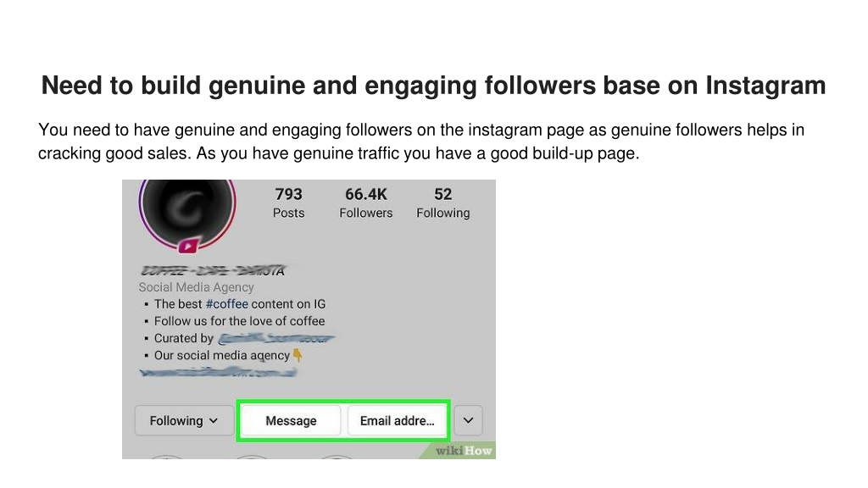Open the #coffee hashtag link
The image size is (868, 488).
click(227, 304)
